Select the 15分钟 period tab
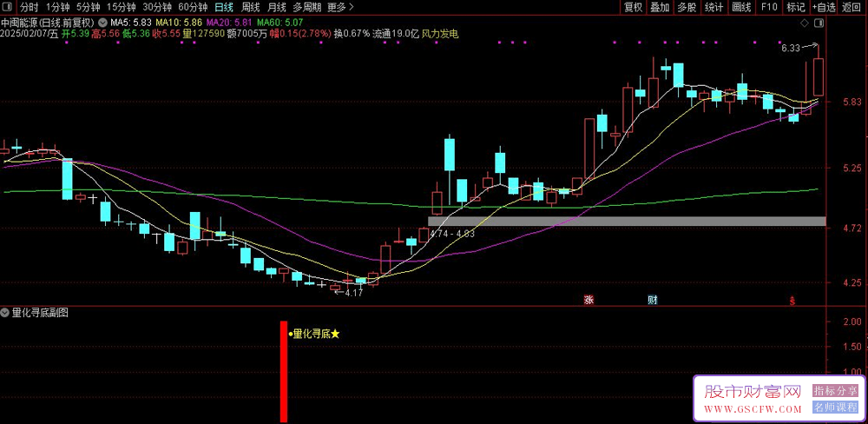Viewport: 868px width, 424px height. click(121, 7)
